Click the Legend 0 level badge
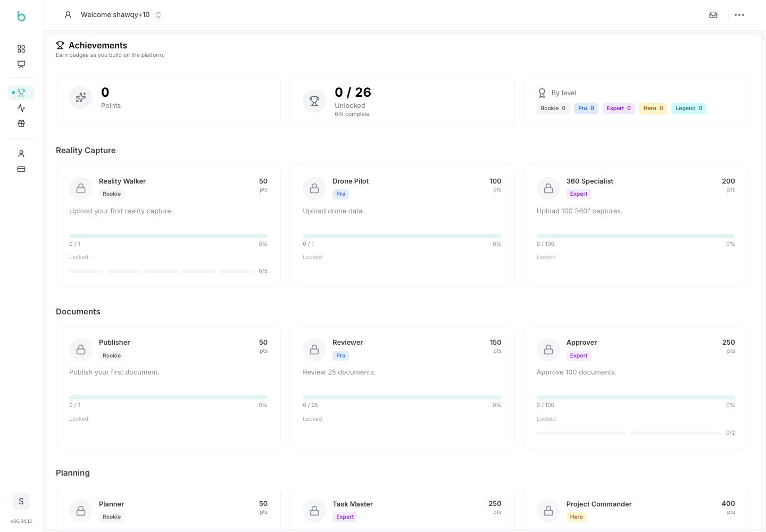Viewport: 766px width, 532px height. 689,109
